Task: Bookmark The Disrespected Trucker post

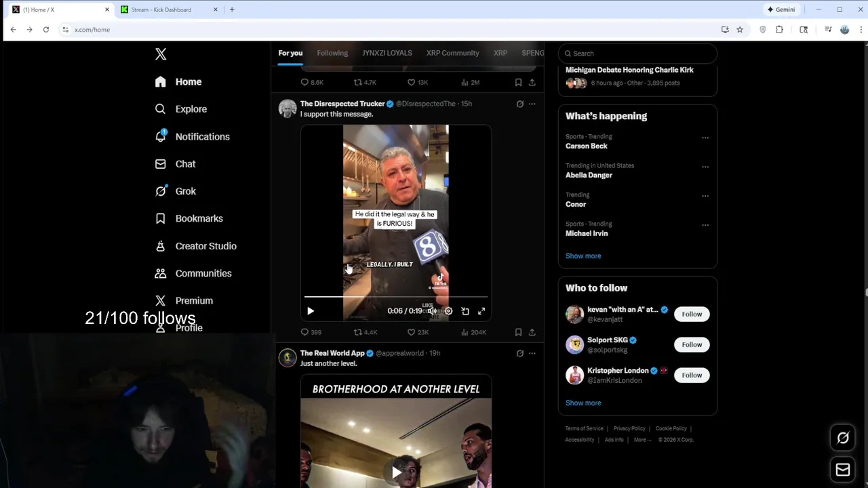Action: point(518,332)
